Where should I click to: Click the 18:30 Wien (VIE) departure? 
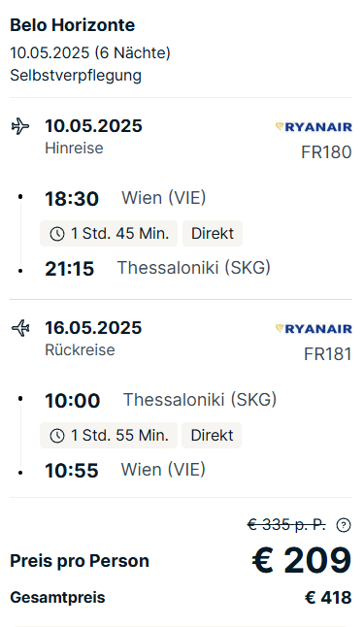click(x=125, y=198)
